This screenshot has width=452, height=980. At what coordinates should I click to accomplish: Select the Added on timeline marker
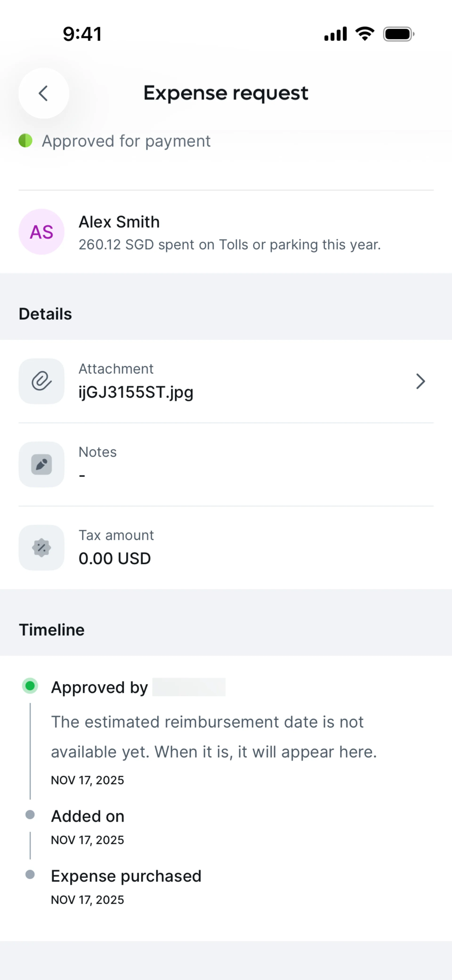pyautogui.click(x=30, y=814)
